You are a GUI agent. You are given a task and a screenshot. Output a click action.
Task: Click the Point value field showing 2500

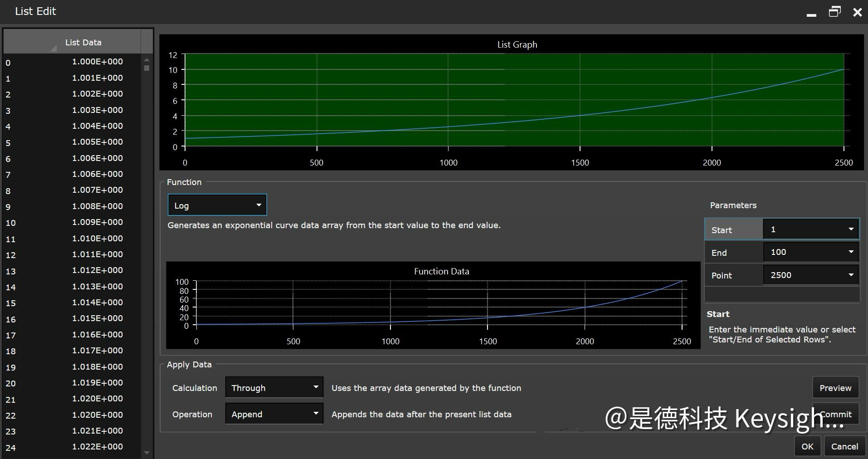[x=803, y=275]
